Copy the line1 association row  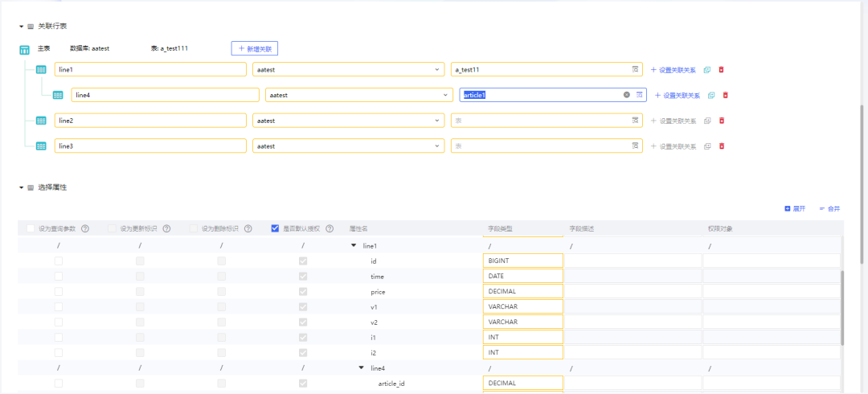tap(707, 70)
